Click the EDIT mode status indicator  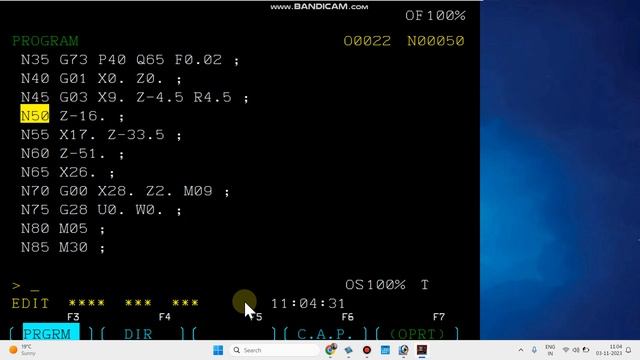30,303
